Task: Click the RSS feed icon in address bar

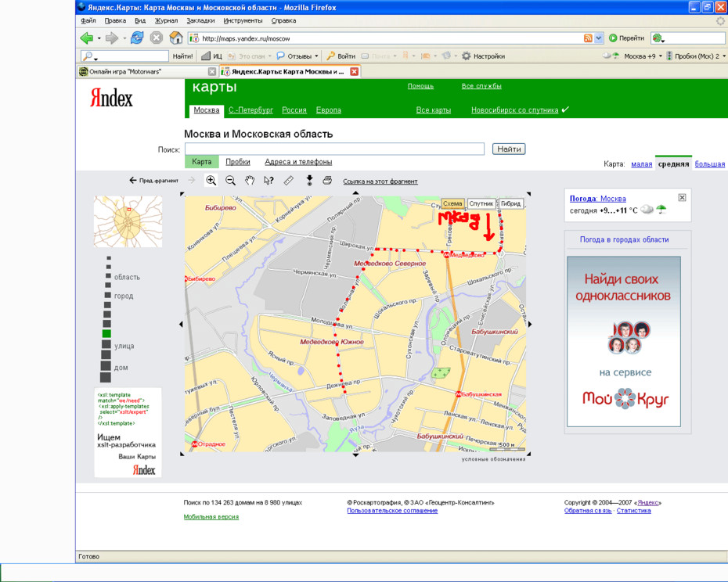Action: click(x=588, y=38)
